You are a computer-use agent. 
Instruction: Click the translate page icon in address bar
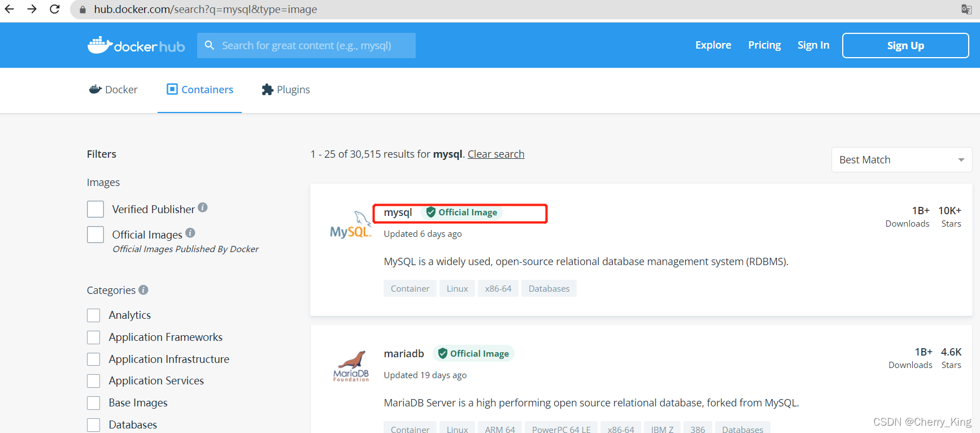[966, 9]
